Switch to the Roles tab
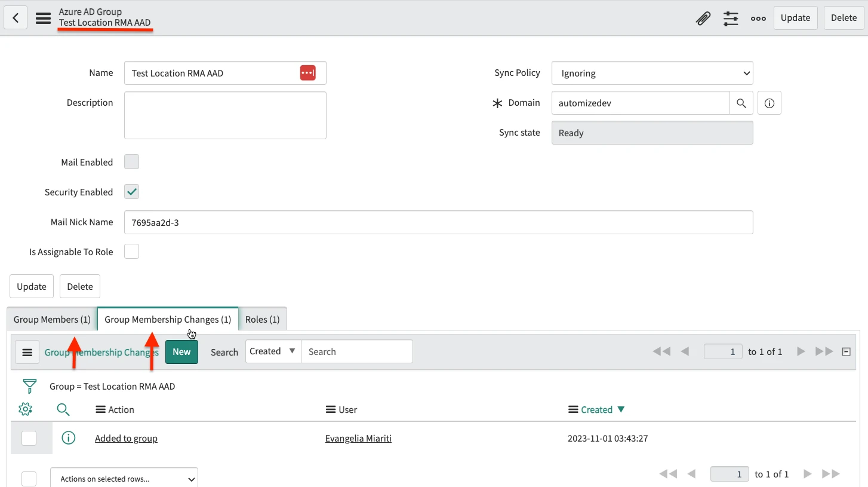This screenshot has height=487, width=868. click(262, 319)
